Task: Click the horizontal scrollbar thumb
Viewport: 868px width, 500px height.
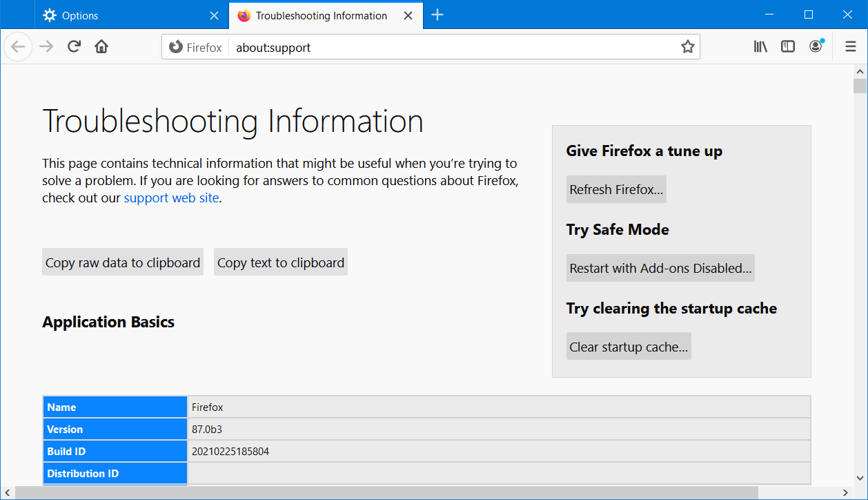Action: pos(386,492)
